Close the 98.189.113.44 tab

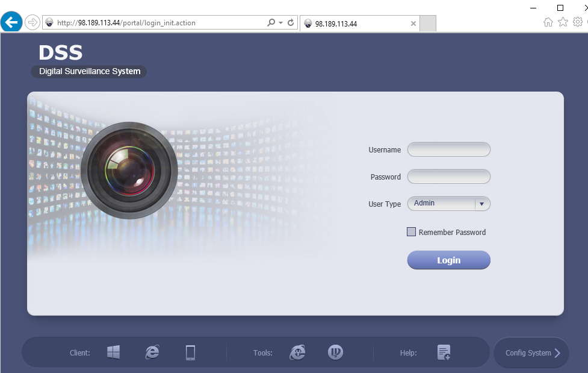(x=413, y=24)
